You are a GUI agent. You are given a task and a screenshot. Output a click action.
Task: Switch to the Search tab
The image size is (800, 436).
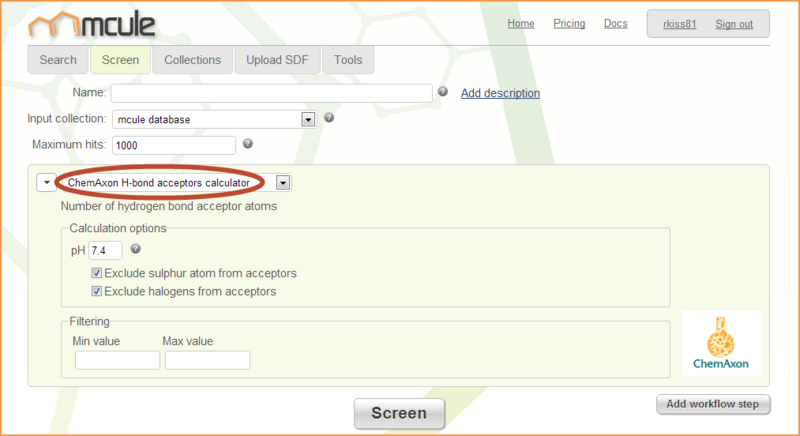[x=57, y=60]
